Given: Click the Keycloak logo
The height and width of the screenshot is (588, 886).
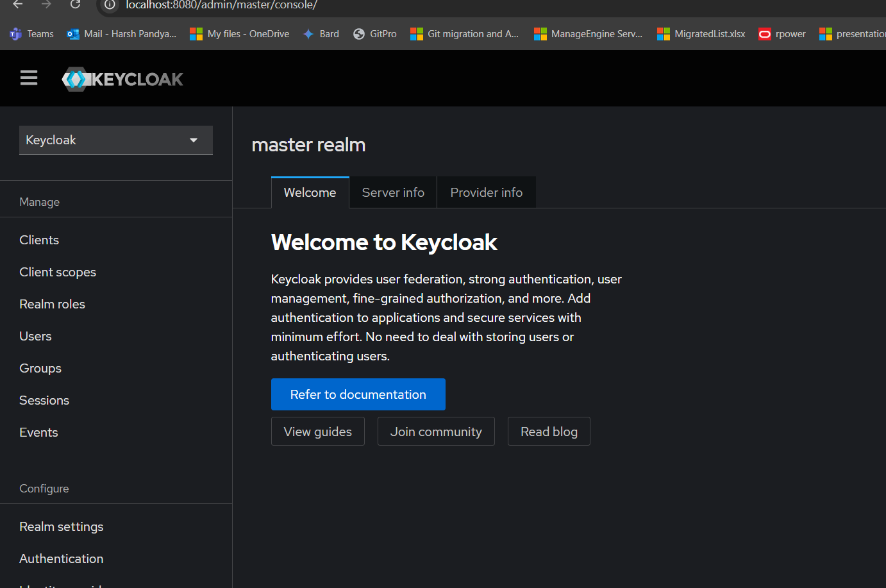Looking at the screenshot, I should tap(122, 79).
